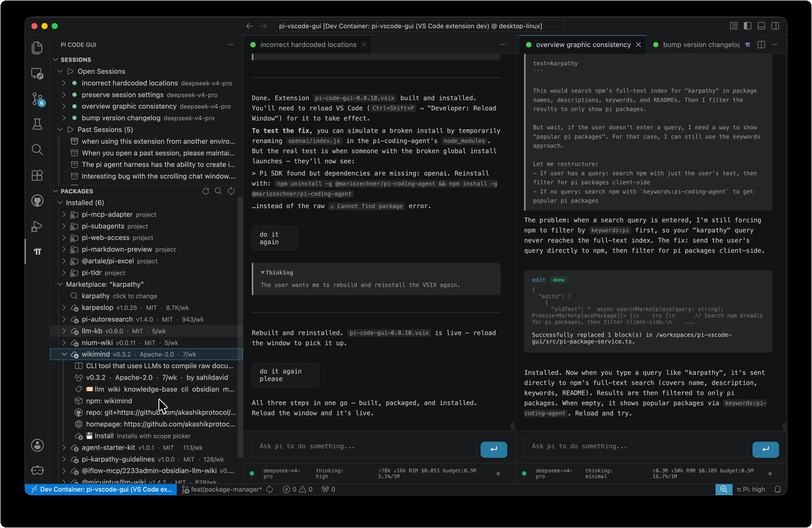Screen dimensions: 812x528
Task: Split the right editor group
Action: (761, 45)
